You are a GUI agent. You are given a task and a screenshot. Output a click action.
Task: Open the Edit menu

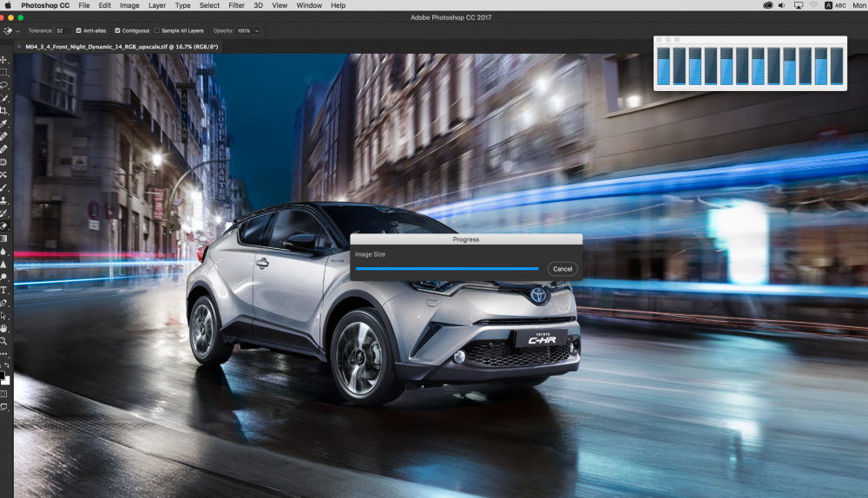[105, 5]
